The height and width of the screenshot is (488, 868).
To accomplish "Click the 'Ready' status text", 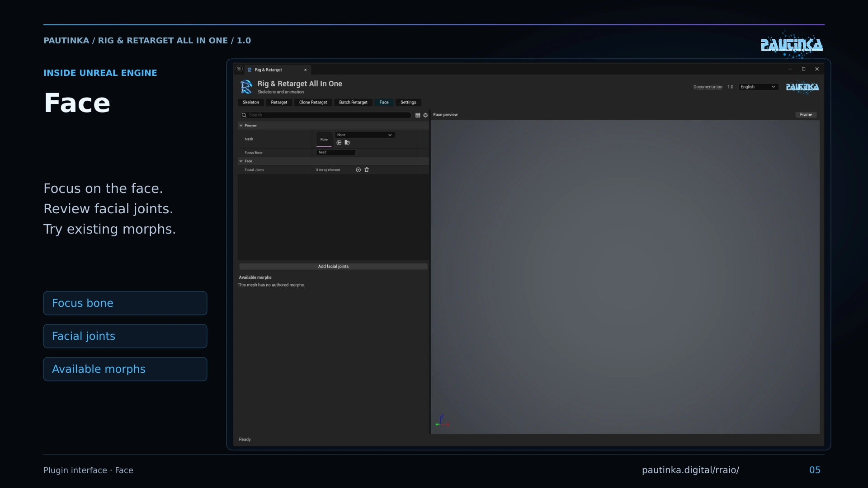I will point(245,440).
